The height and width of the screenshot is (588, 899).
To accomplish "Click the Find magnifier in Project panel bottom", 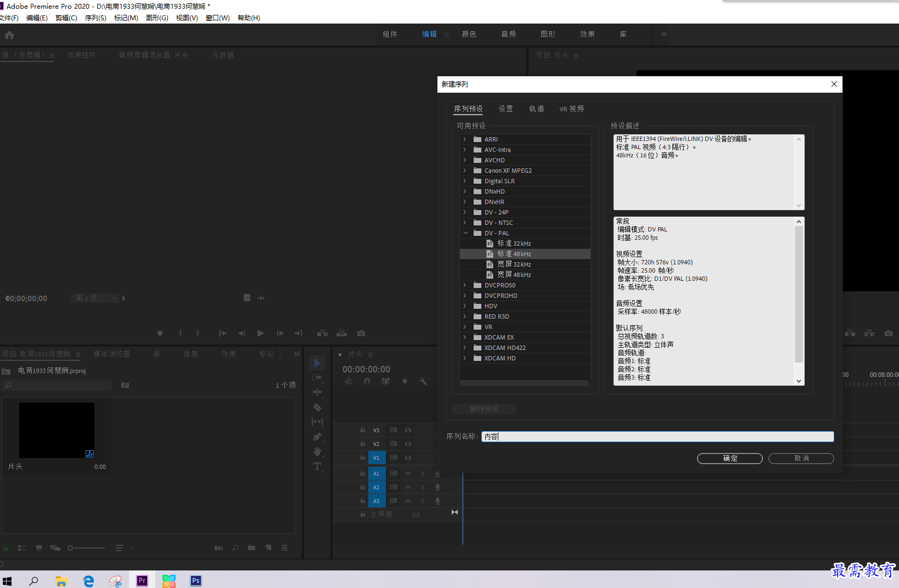I will coord(235,547).
